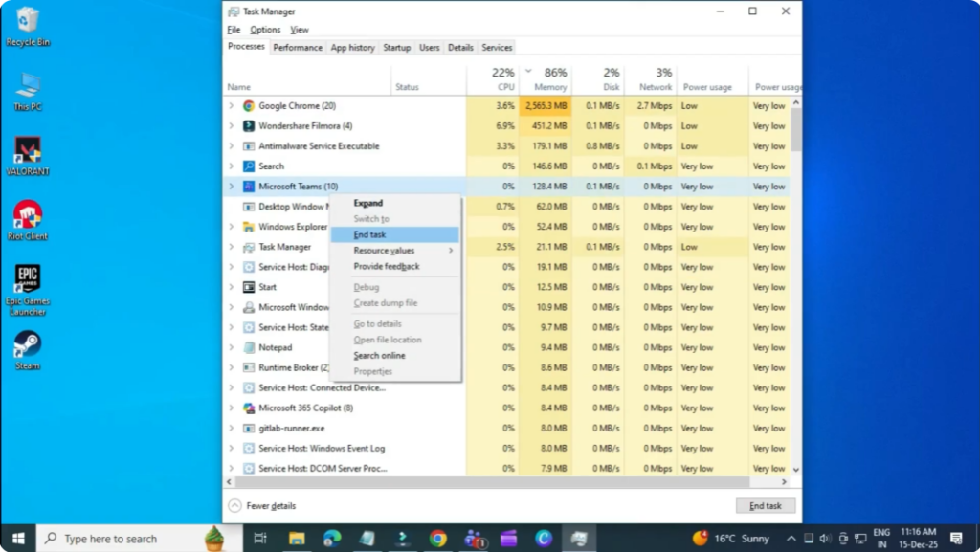
Task: Click the Windows Explorer folder icon
Action: click(248, 226)
